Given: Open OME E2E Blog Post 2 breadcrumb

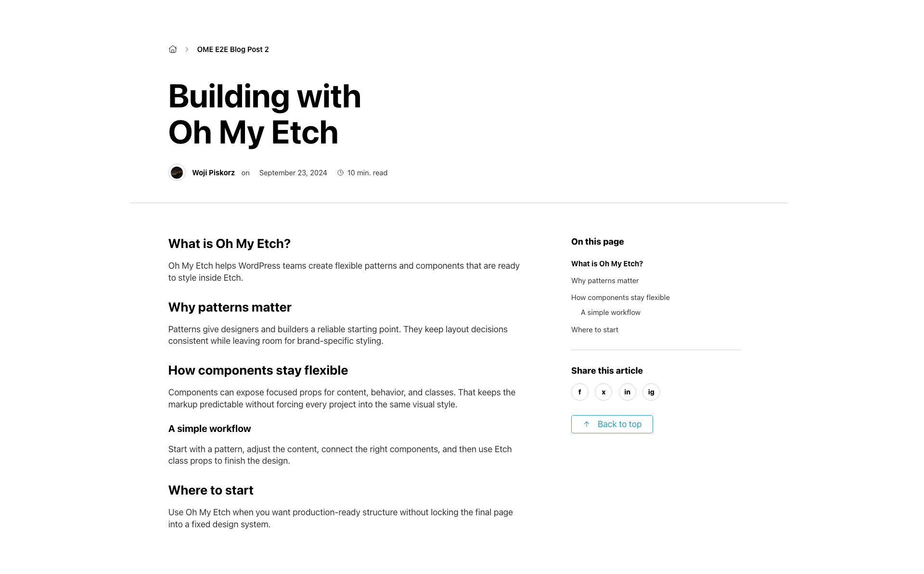Looking at the screenshot, I should point(233,49).
